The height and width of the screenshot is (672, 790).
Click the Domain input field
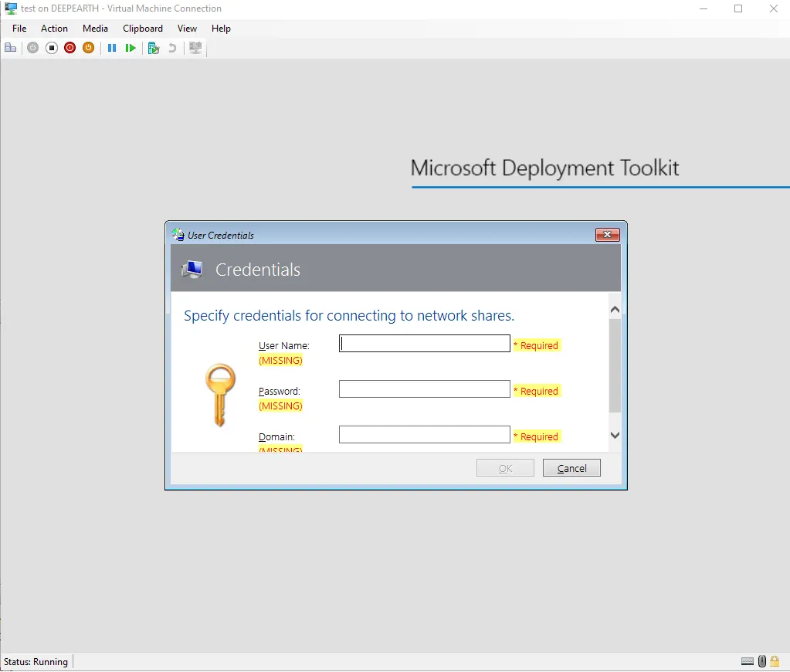coord(424,434)
